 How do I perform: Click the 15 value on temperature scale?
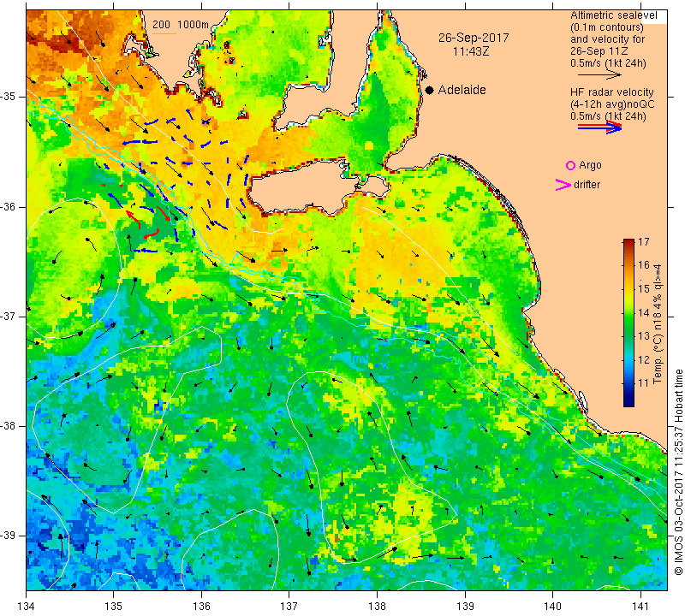pos(644,288)
